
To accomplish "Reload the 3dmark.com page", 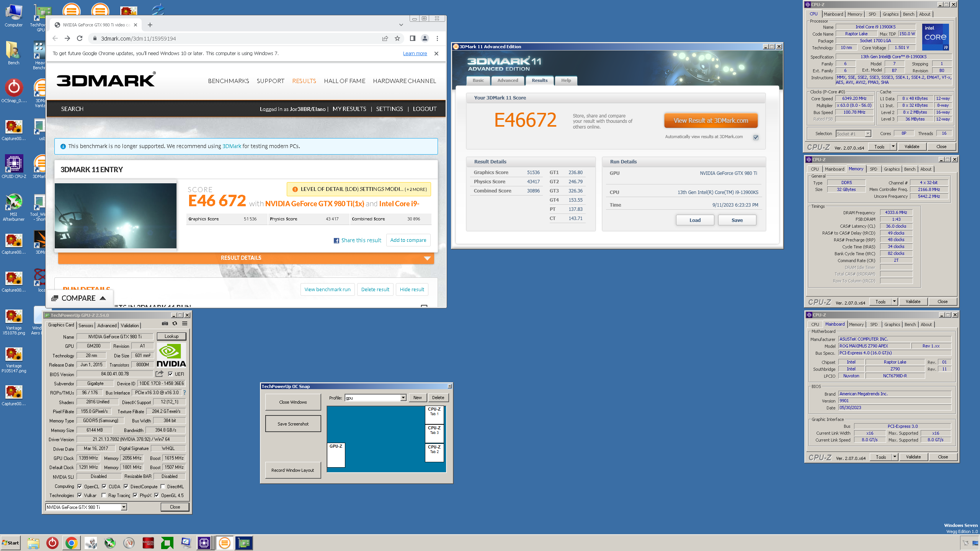I will point(80,38).
